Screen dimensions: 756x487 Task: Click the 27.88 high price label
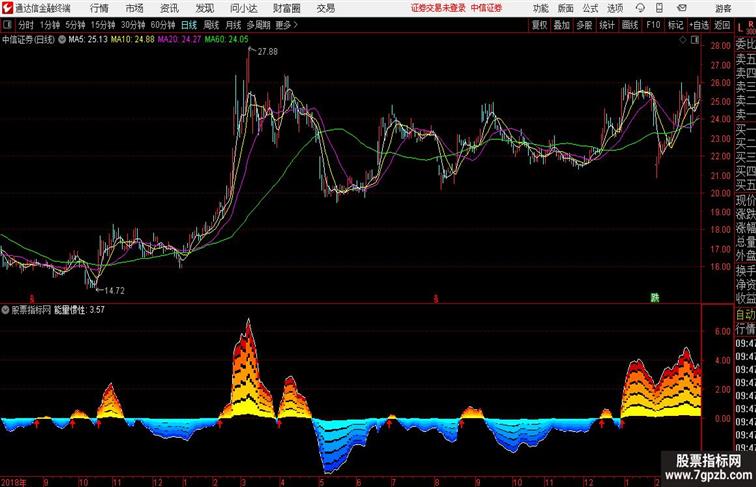point(268,52)
